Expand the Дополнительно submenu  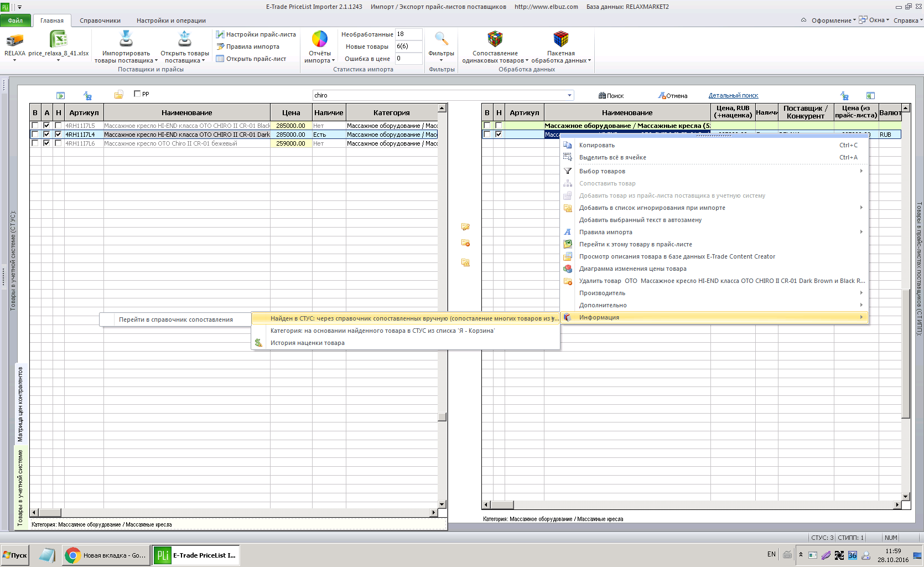tap(714, 305)
